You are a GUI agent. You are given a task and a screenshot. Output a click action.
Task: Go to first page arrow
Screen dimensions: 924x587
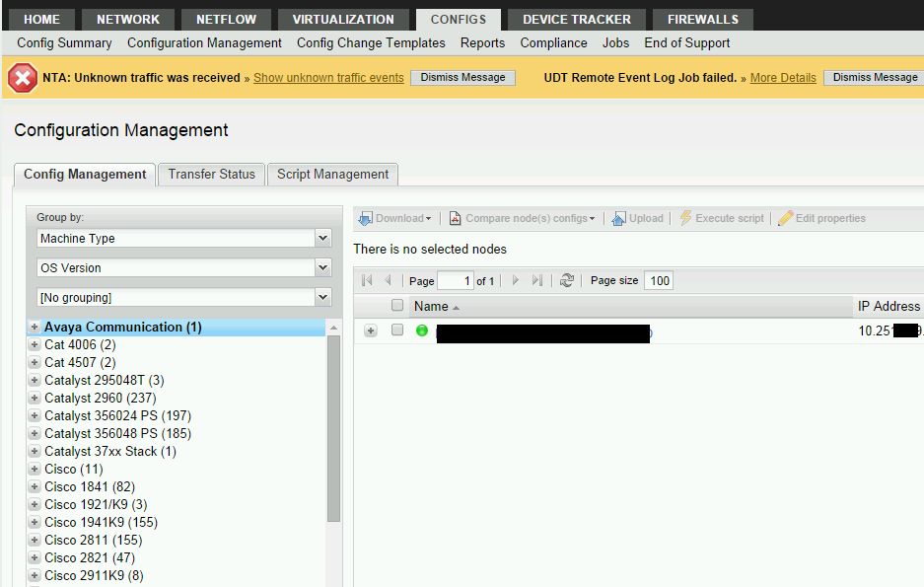click(x=367, y=280)
